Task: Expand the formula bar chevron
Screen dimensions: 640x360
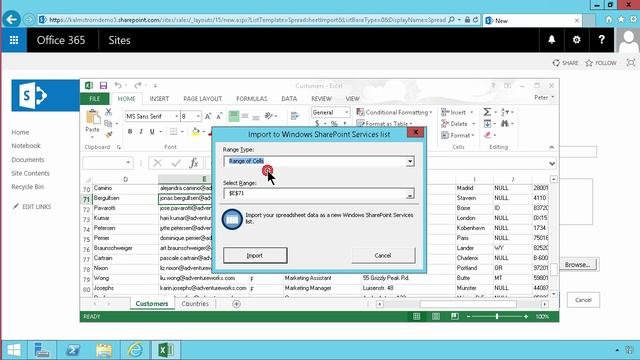Action: pos(552,164)
